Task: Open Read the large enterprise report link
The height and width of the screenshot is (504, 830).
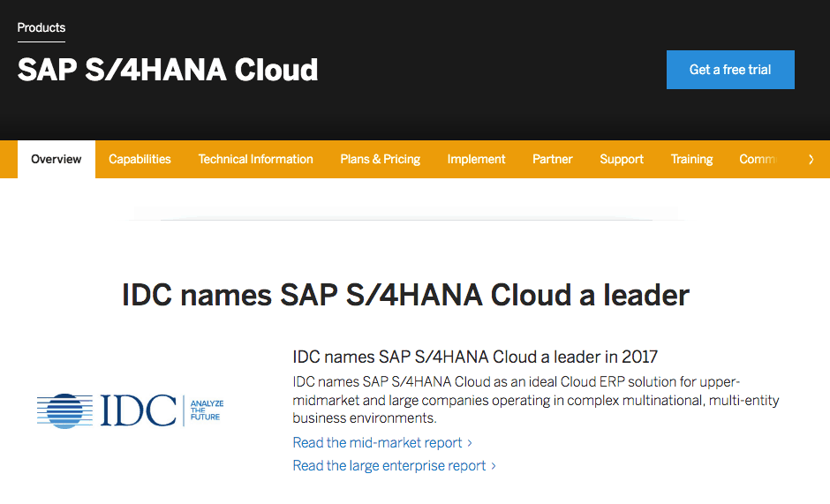Action: [395, 466]
